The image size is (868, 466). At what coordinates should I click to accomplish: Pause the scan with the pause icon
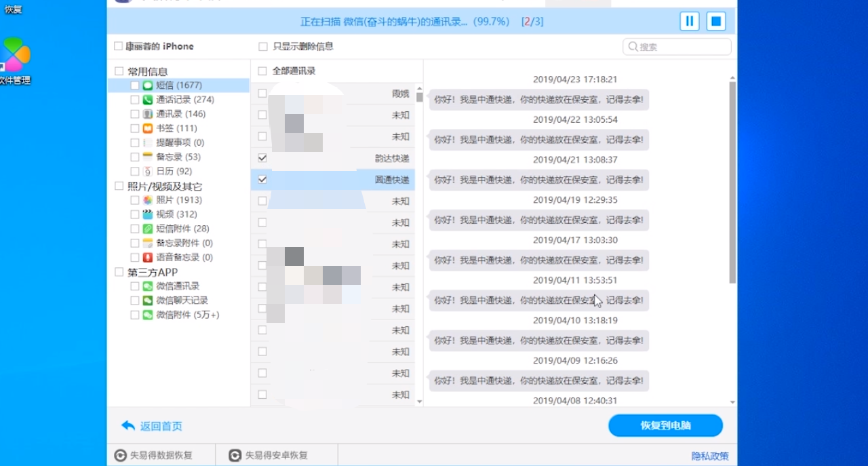point(690,22)
